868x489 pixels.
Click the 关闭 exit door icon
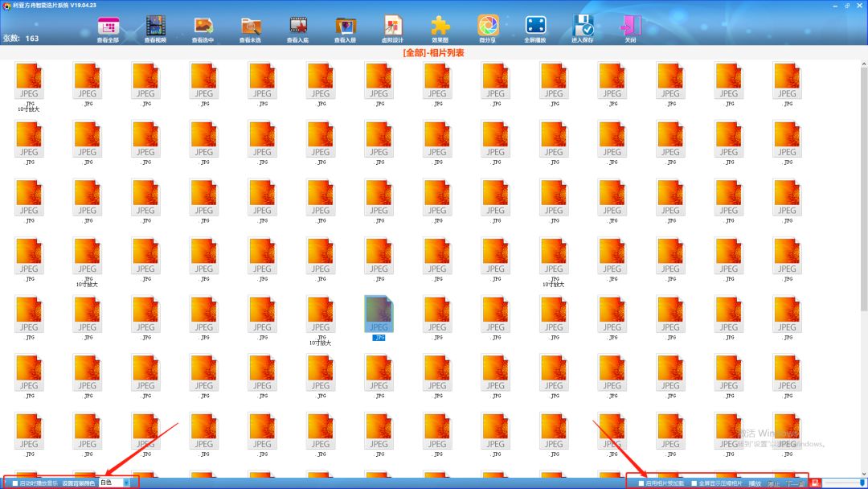point(630,29)
